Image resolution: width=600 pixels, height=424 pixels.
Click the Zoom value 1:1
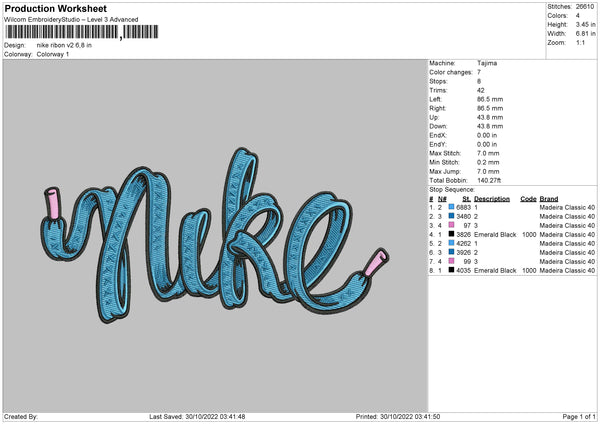click(x=580, y=43)
